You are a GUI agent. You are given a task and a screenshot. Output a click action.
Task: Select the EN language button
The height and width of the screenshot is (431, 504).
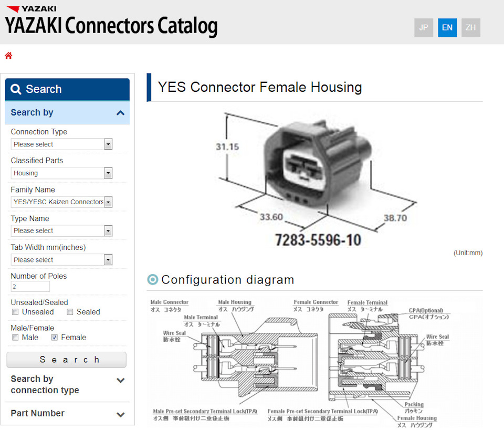pos(447,28)
